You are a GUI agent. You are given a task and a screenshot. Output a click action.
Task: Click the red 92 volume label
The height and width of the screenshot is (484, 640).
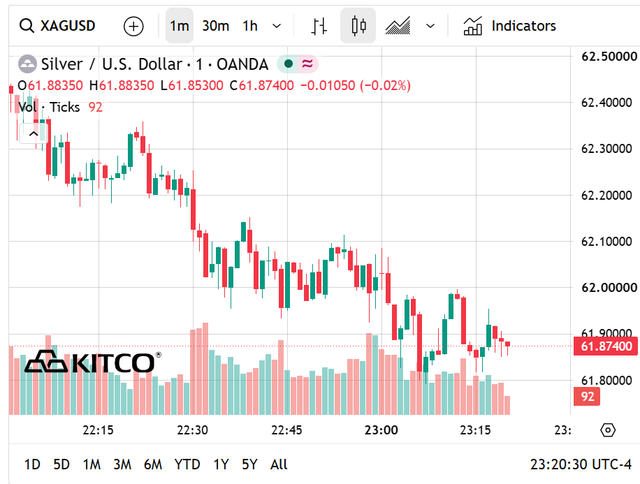pyautogui.click(x=587, y=397)
